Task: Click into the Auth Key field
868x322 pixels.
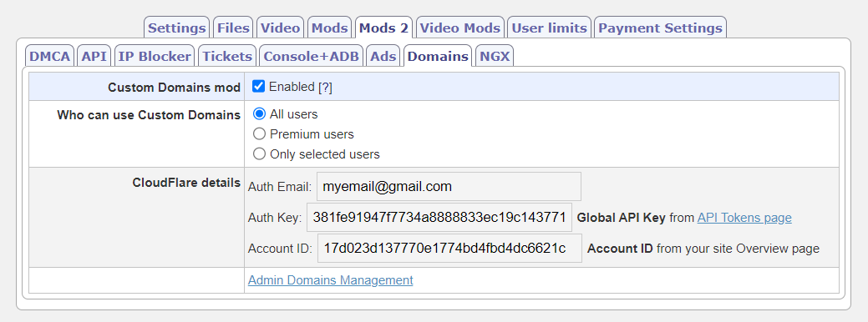Action: [439, 218]
